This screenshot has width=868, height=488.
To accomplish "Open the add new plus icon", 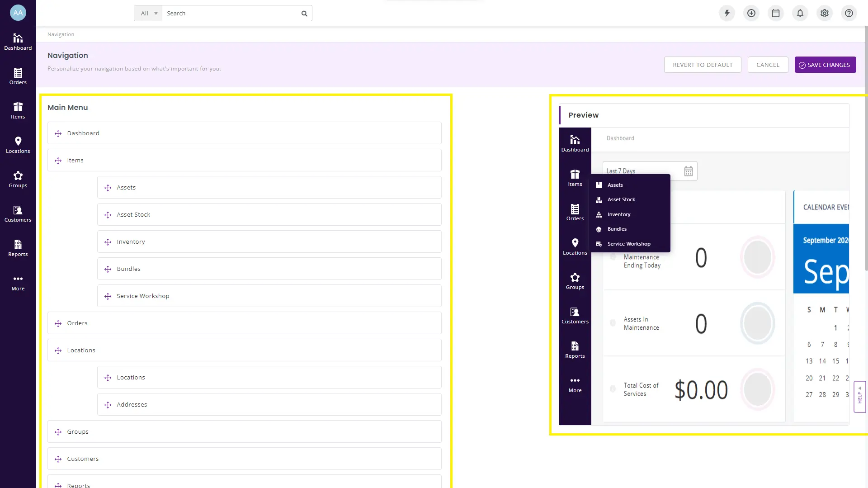I will [751, 13].
